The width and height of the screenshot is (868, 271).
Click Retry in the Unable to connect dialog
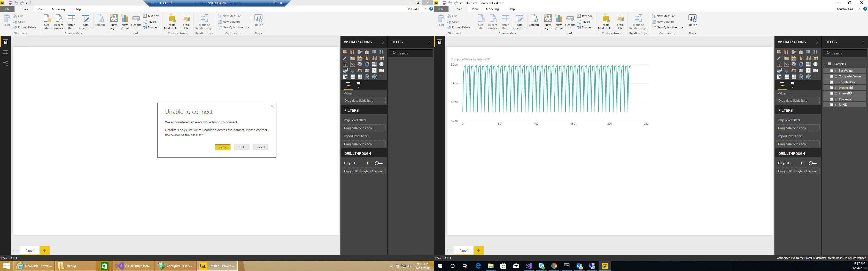tap(223, 147)
